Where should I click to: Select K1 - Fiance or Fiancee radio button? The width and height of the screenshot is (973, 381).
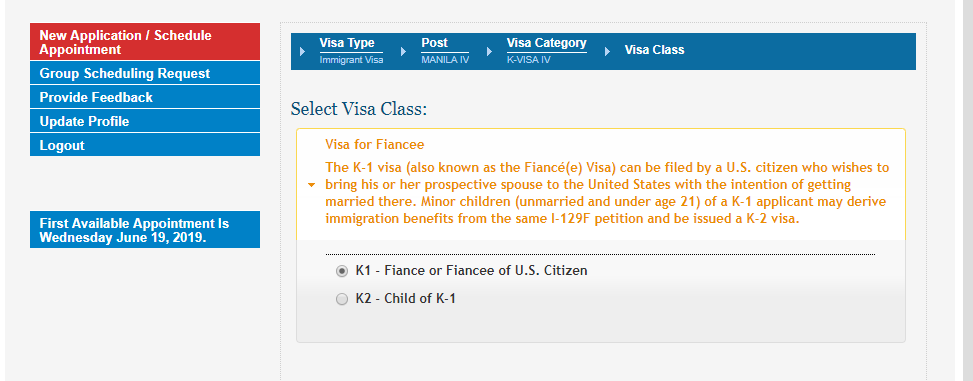342,271
